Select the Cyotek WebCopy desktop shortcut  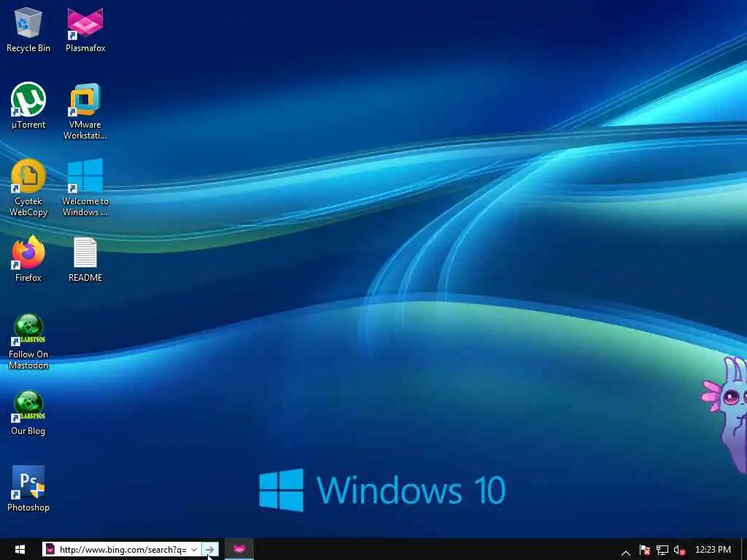28,188
